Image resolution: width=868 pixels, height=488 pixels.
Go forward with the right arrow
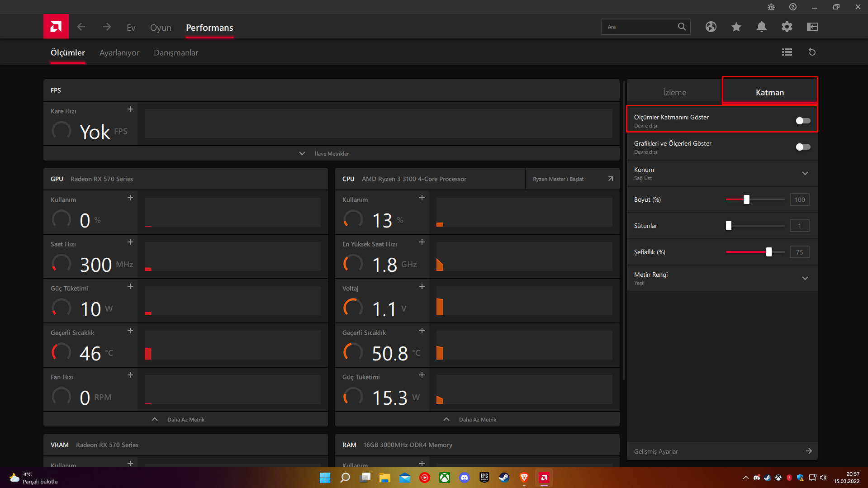pyautogui.click(x=107, y=27)
